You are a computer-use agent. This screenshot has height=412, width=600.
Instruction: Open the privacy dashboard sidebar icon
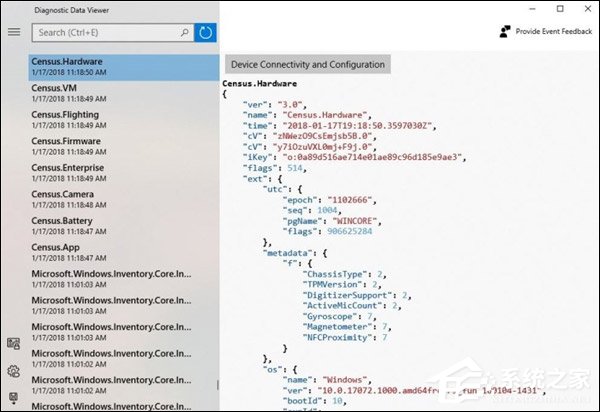point(13,344)
